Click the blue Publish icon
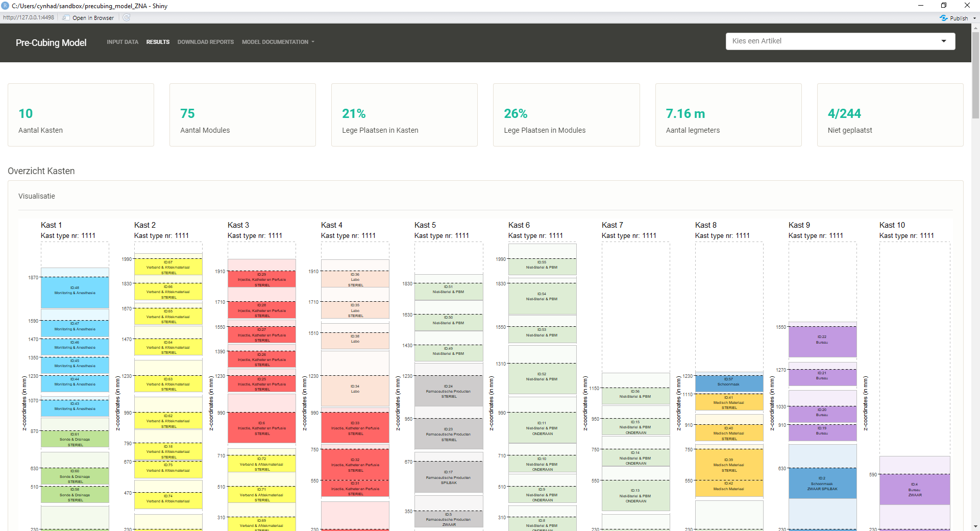 943,18
